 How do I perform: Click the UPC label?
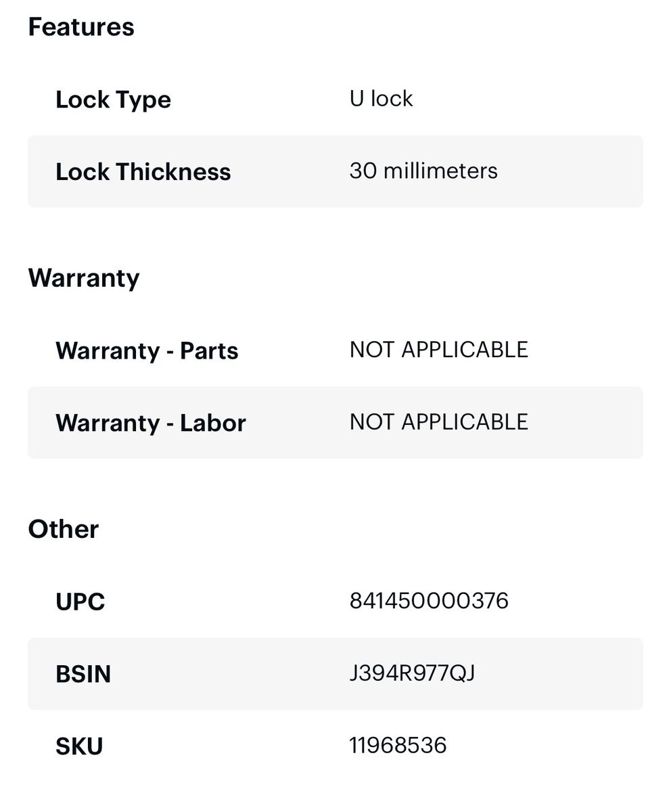(80, 602)
